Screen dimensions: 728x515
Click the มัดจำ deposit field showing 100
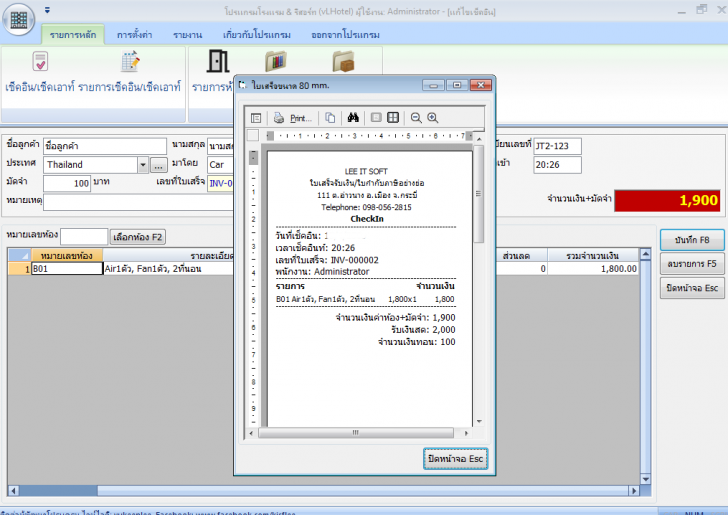pos(67,183)
